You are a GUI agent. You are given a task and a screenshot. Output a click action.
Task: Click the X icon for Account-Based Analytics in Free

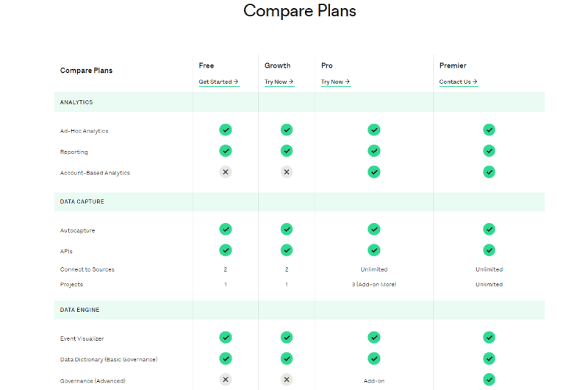[226, 172]
